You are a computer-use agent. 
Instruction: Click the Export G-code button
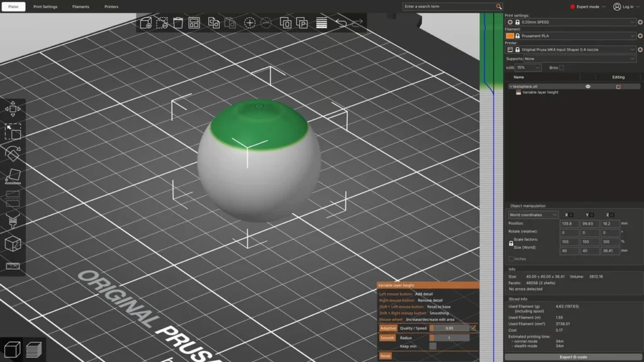[573, 357]
